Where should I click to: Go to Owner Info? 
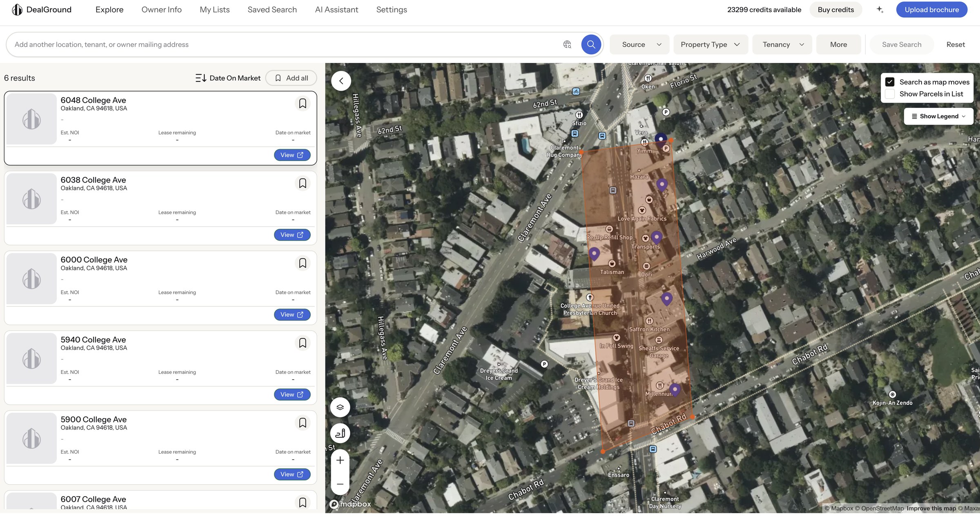[x=161, y=9]
